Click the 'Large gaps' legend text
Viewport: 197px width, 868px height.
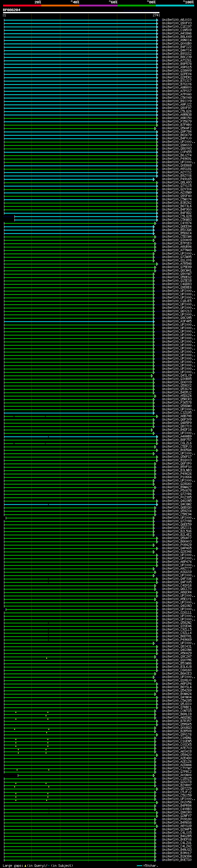click(13, 866)
